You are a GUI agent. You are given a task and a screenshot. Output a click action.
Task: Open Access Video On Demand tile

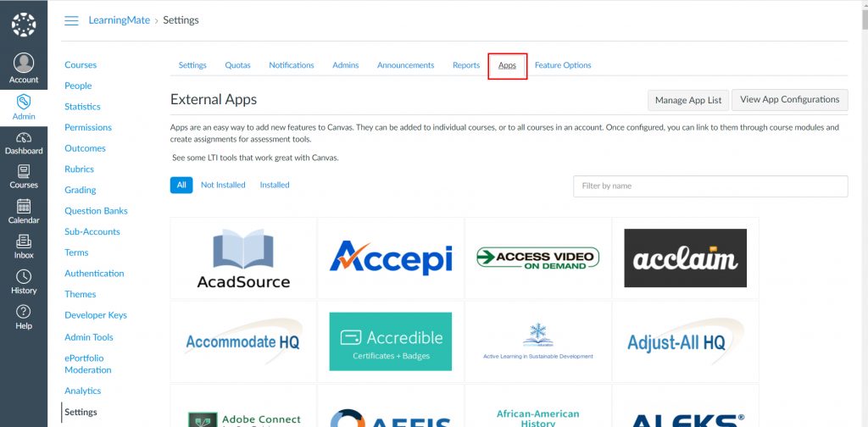[538, 258]
